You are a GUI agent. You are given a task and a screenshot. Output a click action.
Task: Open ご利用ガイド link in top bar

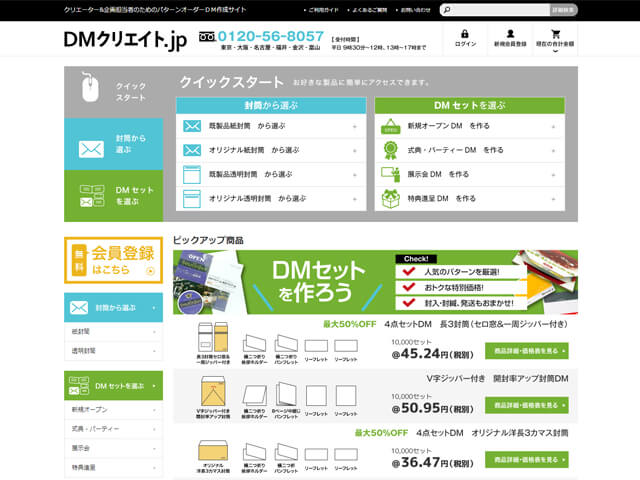[x=325, y=10]
